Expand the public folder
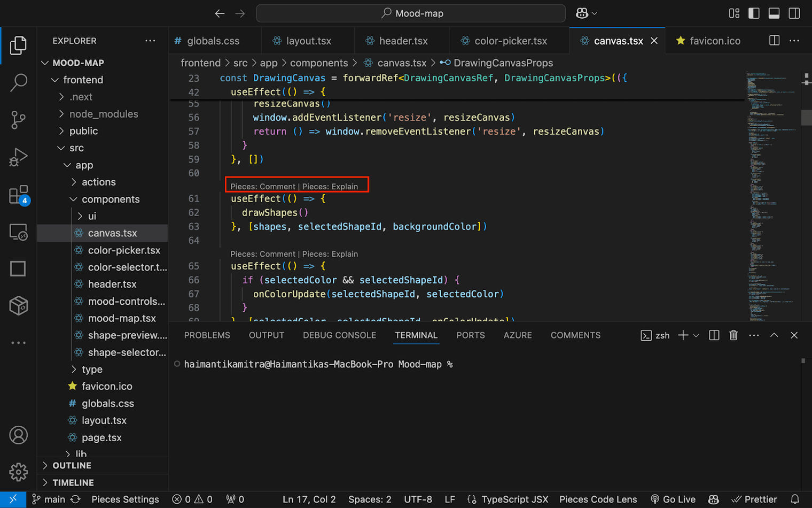The width and height of the screenshot is (812, 508). coord(103,131)
